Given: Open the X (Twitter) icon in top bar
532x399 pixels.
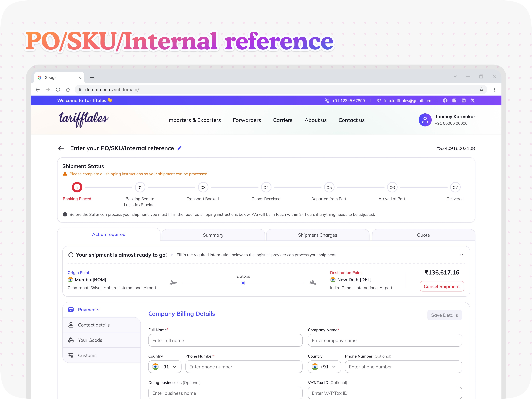Looking at the screenshot, I should (473, 100).
